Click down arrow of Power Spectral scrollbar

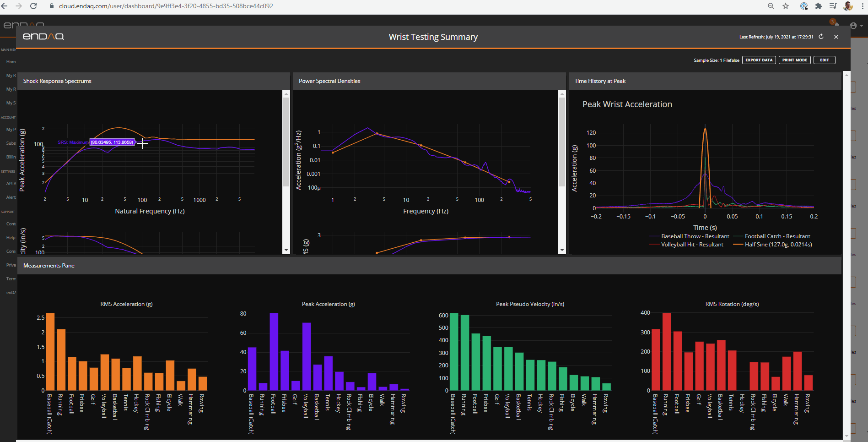[x=562, y=251]
